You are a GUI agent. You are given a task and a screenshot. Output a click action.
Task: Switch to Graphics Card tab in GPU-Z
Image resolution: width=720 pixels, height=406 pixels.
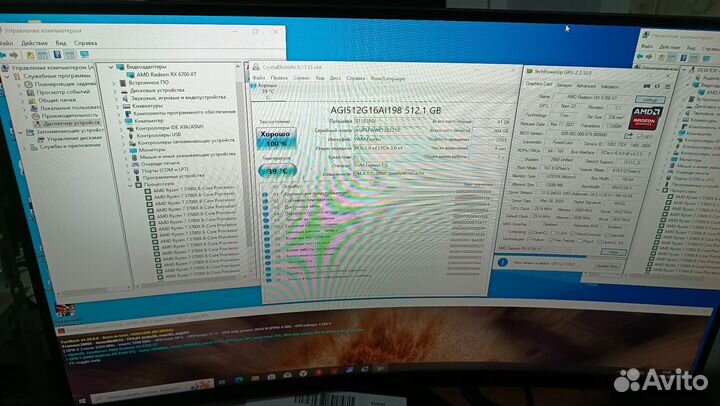pos(539,84)
